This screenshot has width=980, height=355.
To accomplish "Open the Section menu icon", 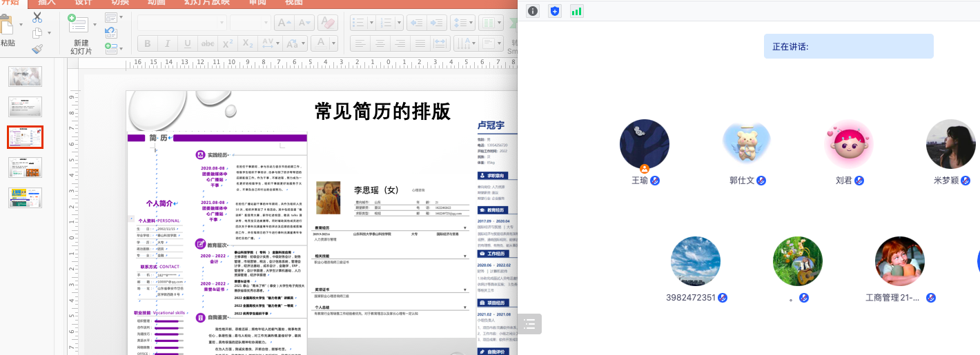I will point(112,48).
